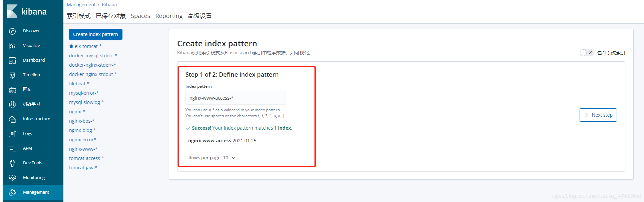Image resolution: width=644 pixels, height=202 pixels.
Task: Open docker-nginx-stdout-* index pattern
Action: tap(93, 74)
